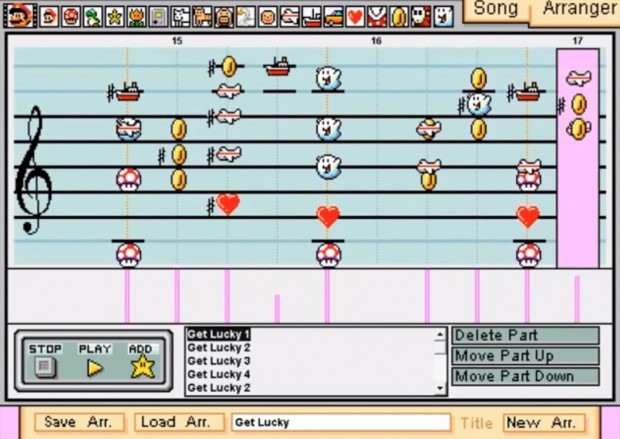Click the sharp heart note on the staff

(x=228, y=204)
